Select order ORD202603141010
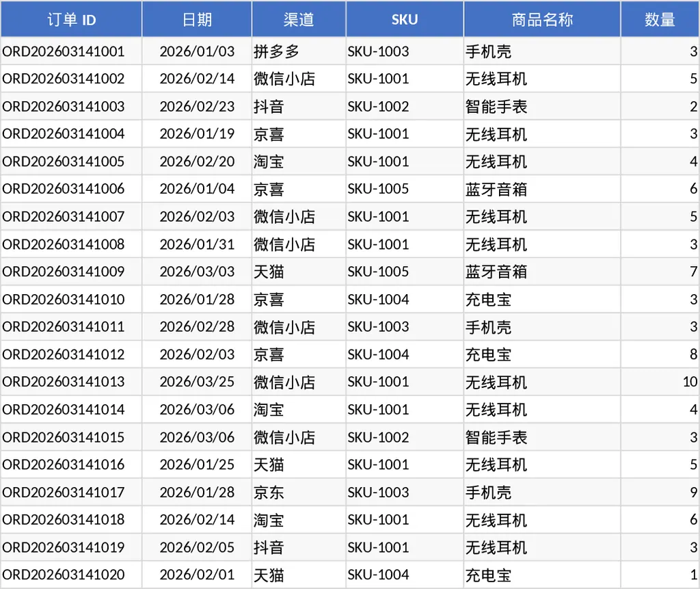The height and width of the screenshot is (589, 700). pyautogui.click(x=71, y=299)
